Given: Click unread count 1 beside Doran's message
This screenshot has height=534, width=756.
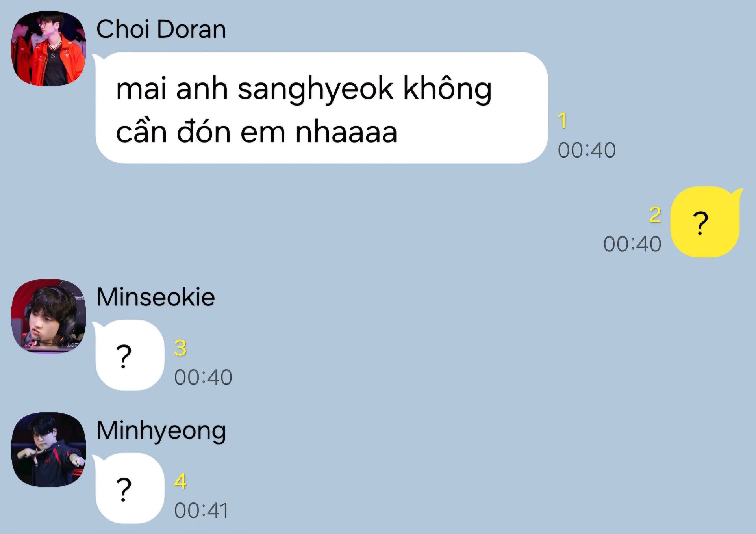Looking at the screenshot, I should pyautogui.click(x=563, y=121).
